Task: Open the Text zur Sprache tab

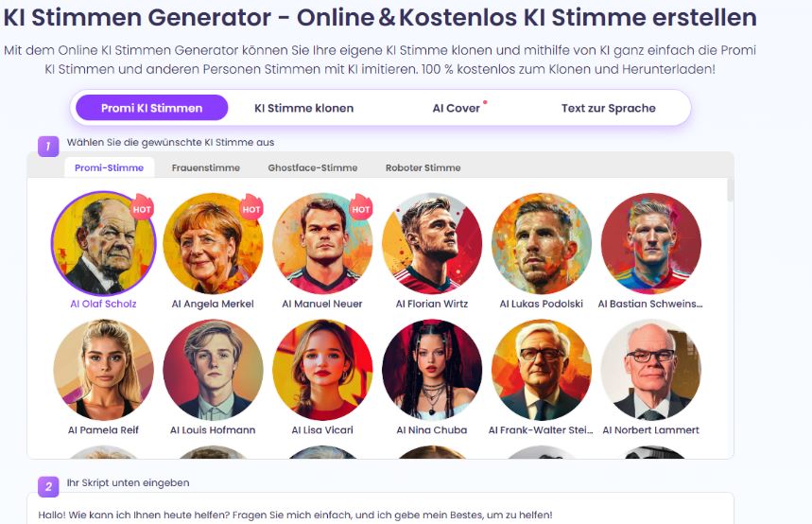Action: tap(608, 108)
